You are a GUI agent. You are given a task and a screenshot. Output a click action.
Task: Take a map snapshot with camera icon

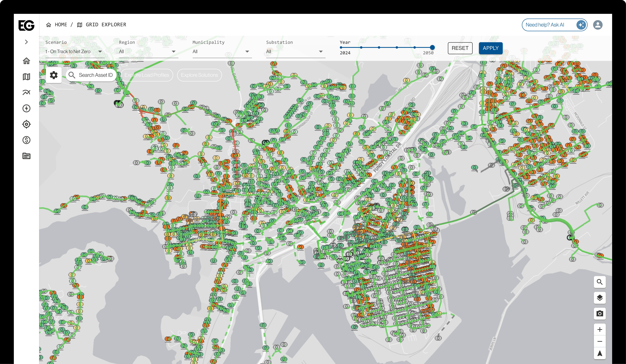[599, 314]
